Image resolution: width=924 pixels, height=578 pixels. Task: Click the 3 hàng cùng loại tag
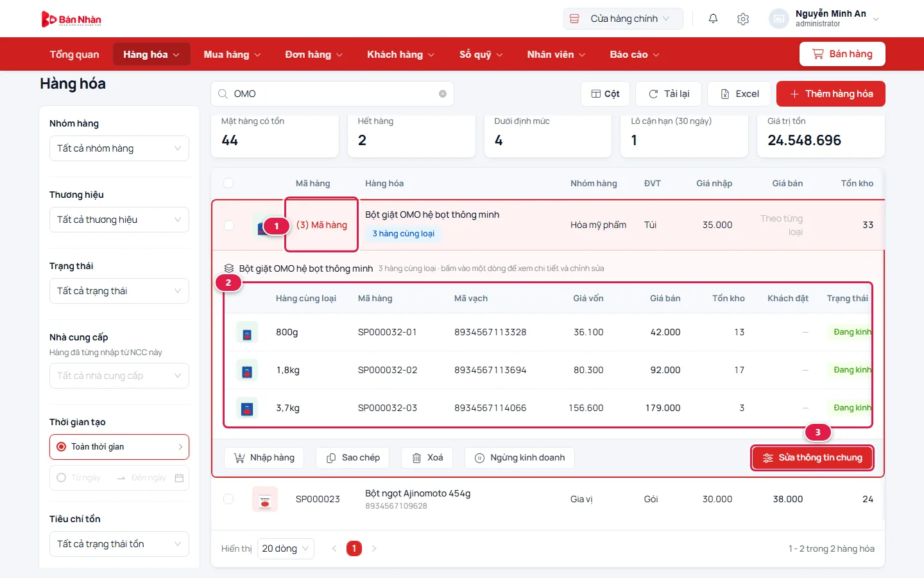pos(404,234)
